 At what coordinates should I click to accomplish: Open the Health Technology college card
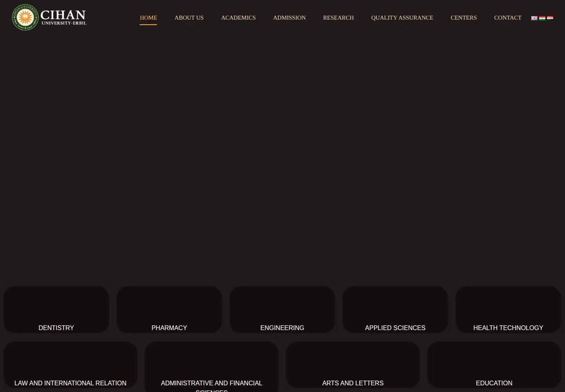pos(508,310)
